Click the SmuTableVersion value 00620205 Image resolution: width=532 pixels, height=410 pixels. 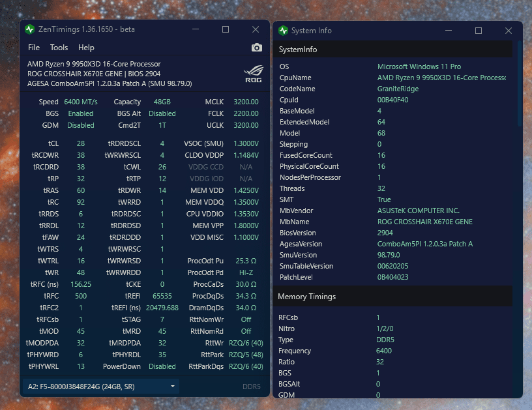[392, 266]
